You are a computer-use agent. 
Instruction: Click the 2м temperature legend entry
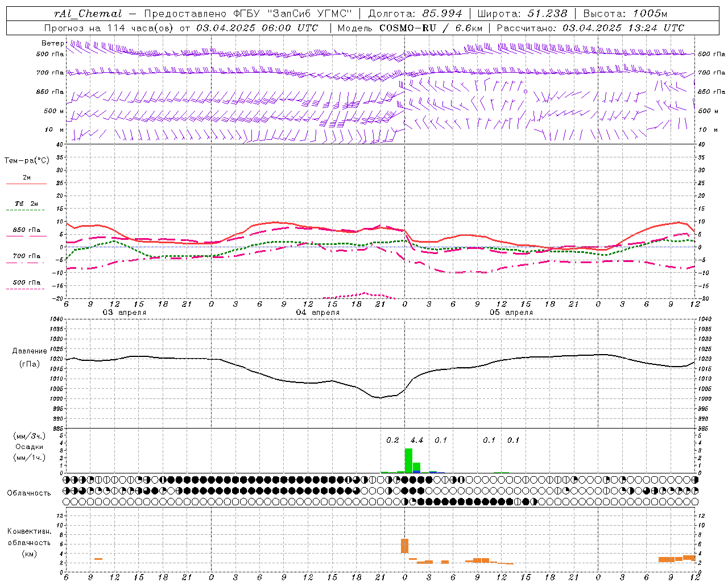pyautogui.click(x=27, y=177)
